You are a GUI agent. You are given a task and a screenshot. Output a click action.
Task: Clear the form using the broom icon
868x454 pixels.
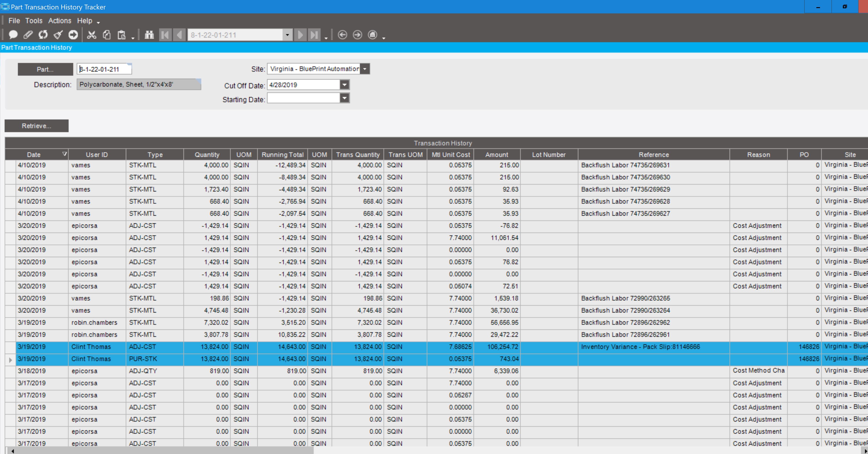[58, 35]
